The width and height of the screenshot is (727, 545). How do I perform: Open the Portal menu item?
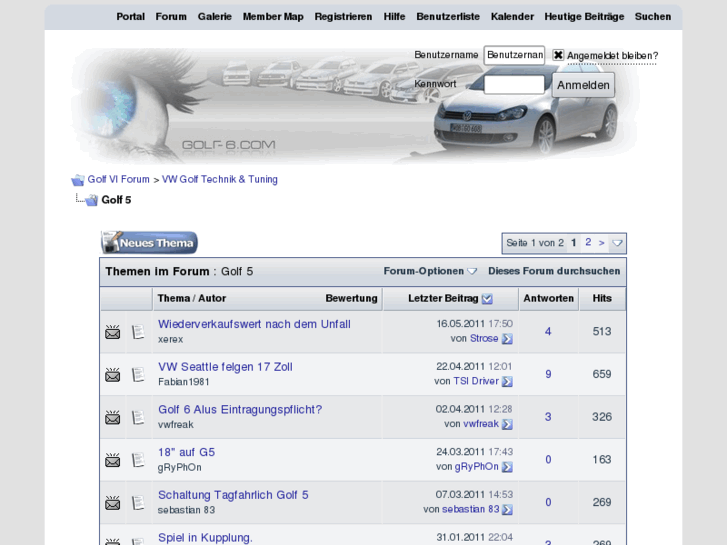130,17
